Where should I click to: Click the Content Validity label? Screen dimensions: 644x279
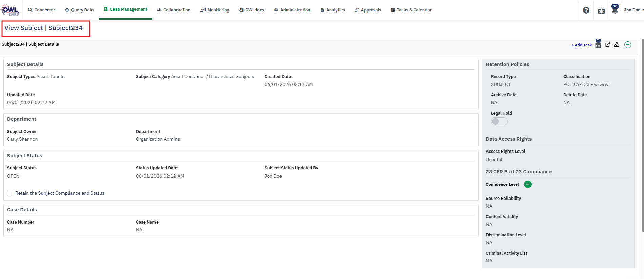coord(502,217)
